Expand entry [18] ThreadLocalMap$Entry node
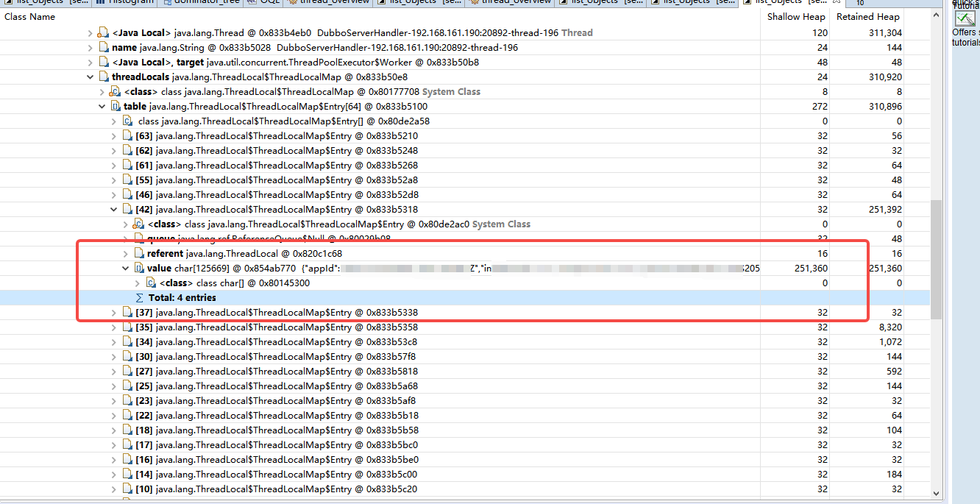Image resolution: width=980 pixels, height=504 pixels. coord(114,430)
